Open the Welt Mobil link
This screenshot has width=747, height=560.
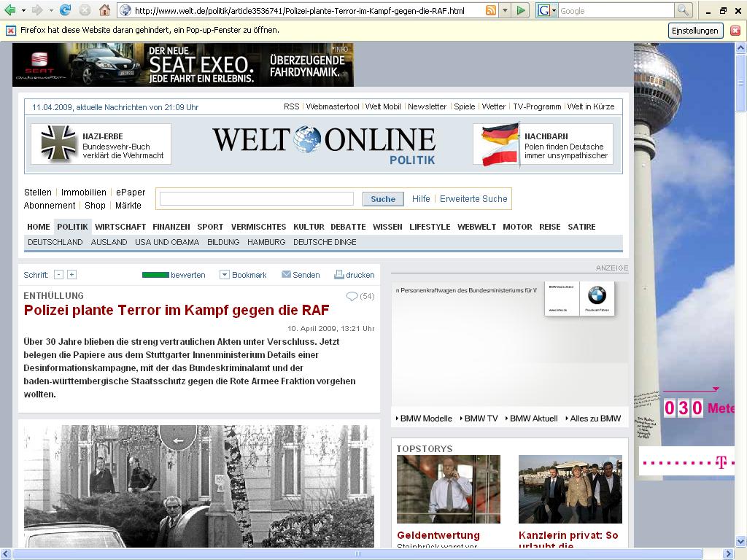point(383,106)
